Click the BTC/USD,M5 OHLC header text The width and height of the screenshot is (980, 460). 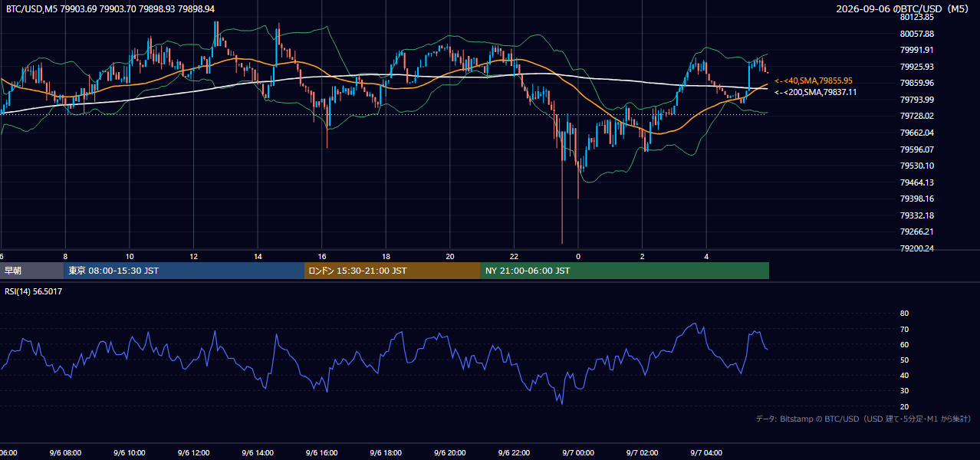(110, 8)
